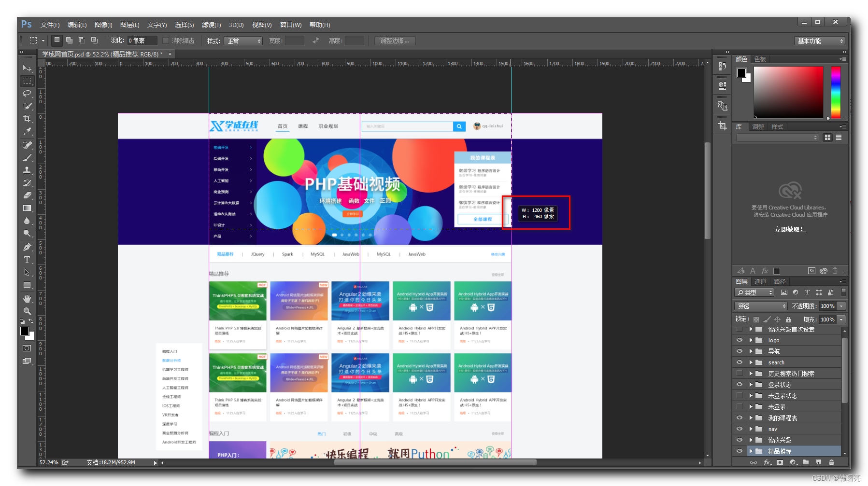
Task: Open the 类型 layer filter dropdown
Action: pos(754,292)
